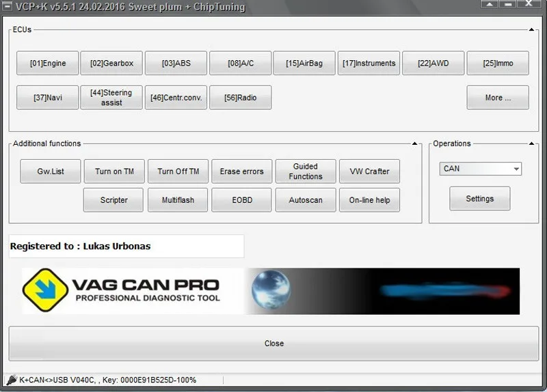
Task: Select the [15]AirBag ECU
Action: (x=304, y=63)
